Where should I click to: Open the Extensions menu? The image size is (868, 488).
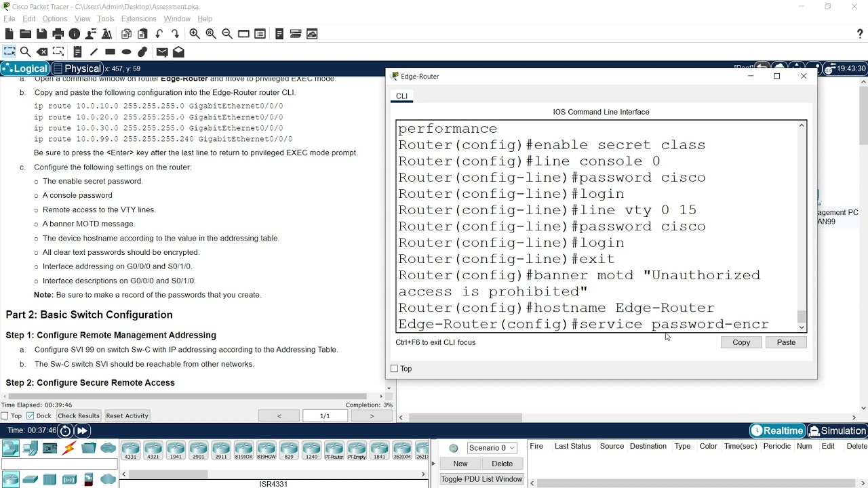pyautogui.click(x=139, y=18)
